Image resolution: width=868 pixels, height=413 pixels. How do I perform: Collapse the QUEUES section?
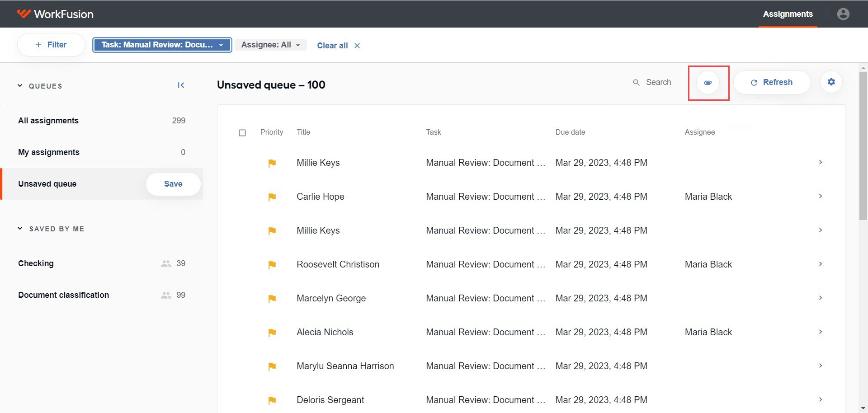point(20,85)
